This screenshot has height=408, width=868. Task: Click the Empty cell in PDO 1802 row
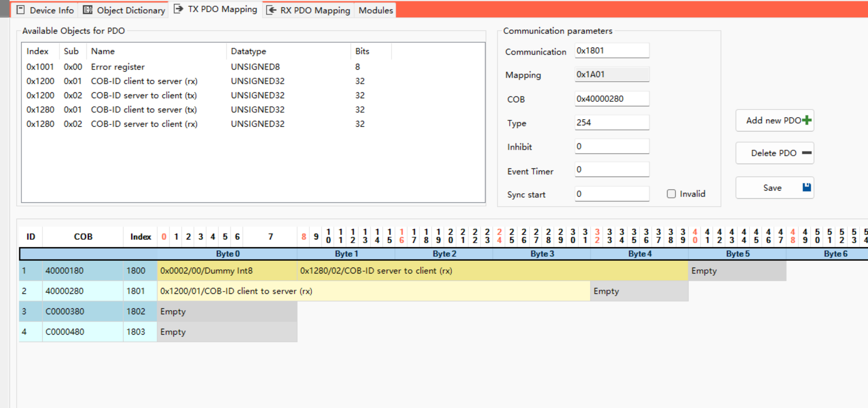(227, 312)
